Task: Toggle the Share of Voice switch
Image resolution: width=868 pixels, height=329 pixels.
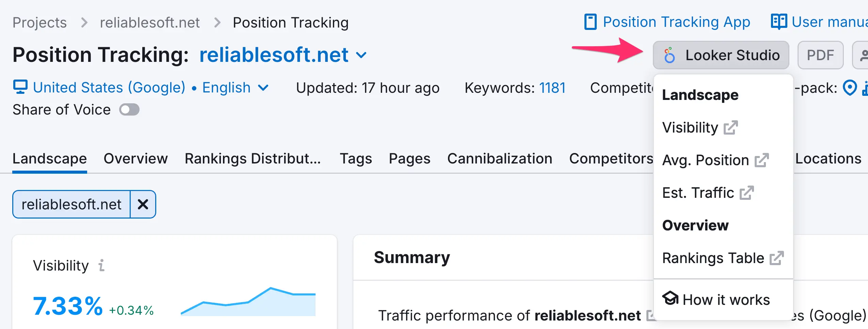Action: (x=129, y=110)
